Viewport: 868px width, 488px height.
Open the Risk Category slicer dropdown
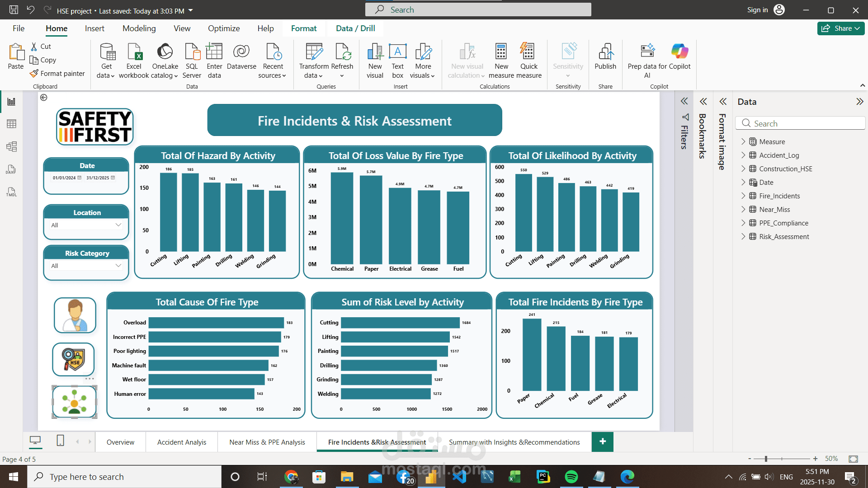pyautogui.click(x=118, y=266)
